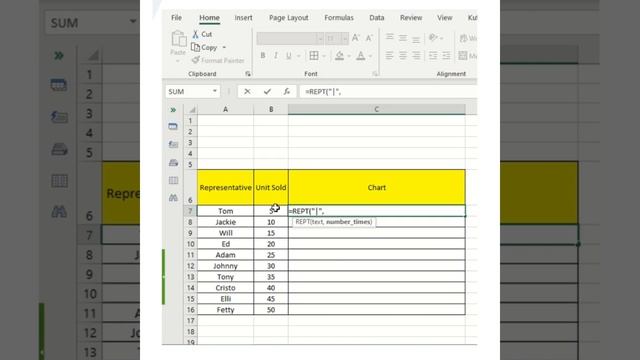
Task: Open the third side pane icon
Action: pyautogui.click(x=173, y=162)
